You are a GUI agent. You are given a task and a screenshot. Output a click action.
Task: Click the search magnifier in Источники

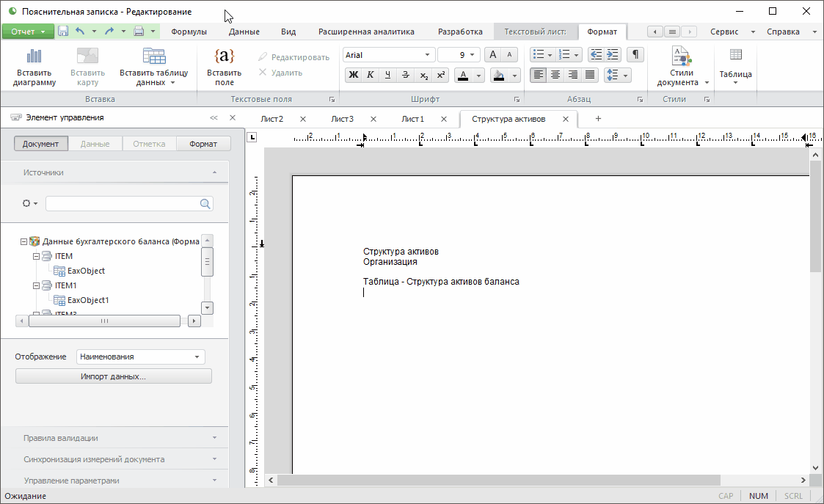coord(206,204)
